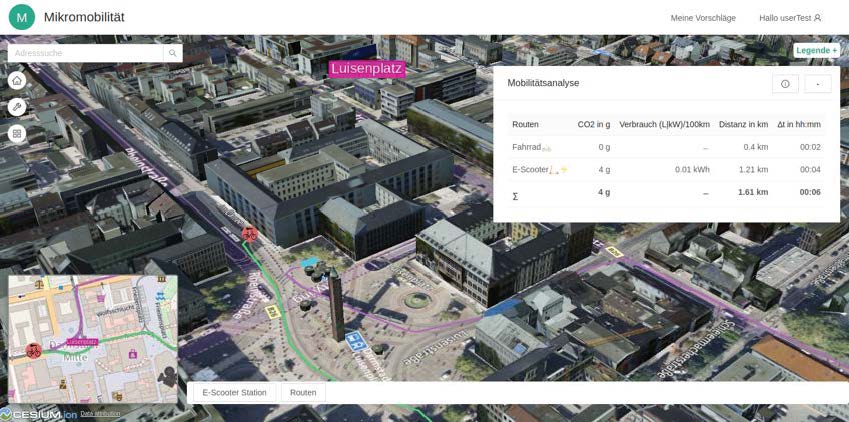This screenshot has height=422, width=849.
Task: Click Hallo userTest account link
Action: [790, 18]
